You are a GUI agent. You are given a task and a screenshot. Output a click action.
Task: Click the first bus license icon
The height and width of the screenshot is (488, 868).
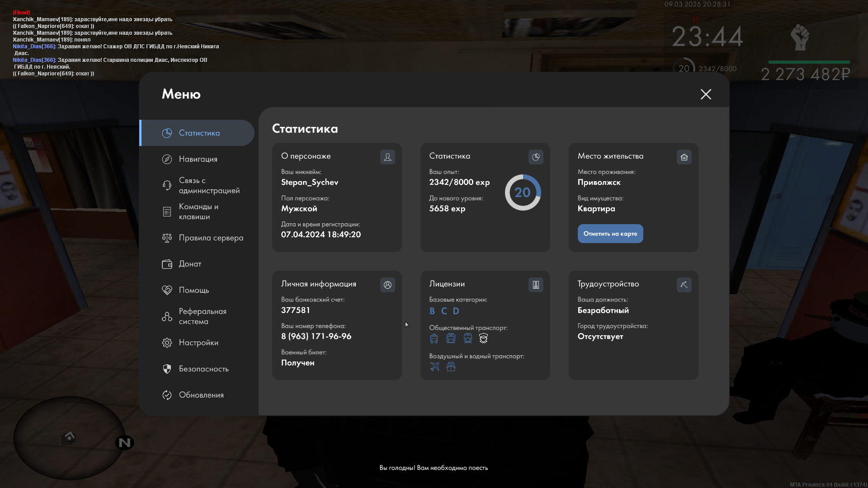click(x=434, y=338)
